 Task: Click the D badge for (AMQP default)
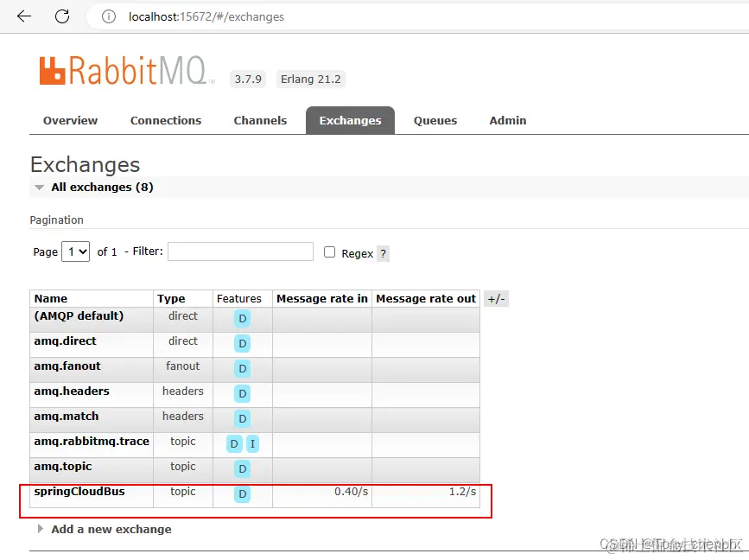(x=242, y=319)
